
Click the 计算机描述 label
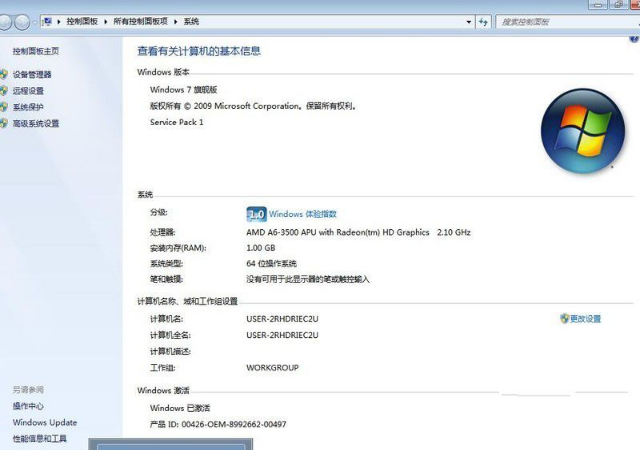[170, 352]
